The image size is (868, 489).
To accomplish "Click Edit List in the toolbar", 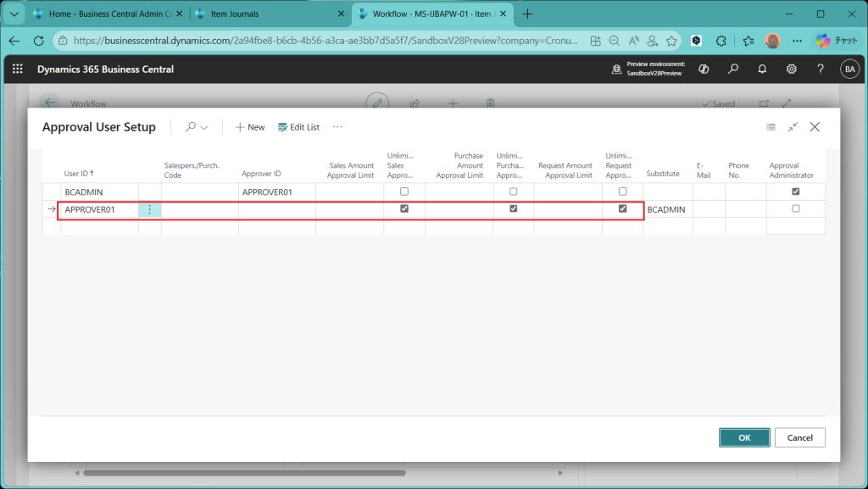I will pyautogui.click(x=298, y=127).
